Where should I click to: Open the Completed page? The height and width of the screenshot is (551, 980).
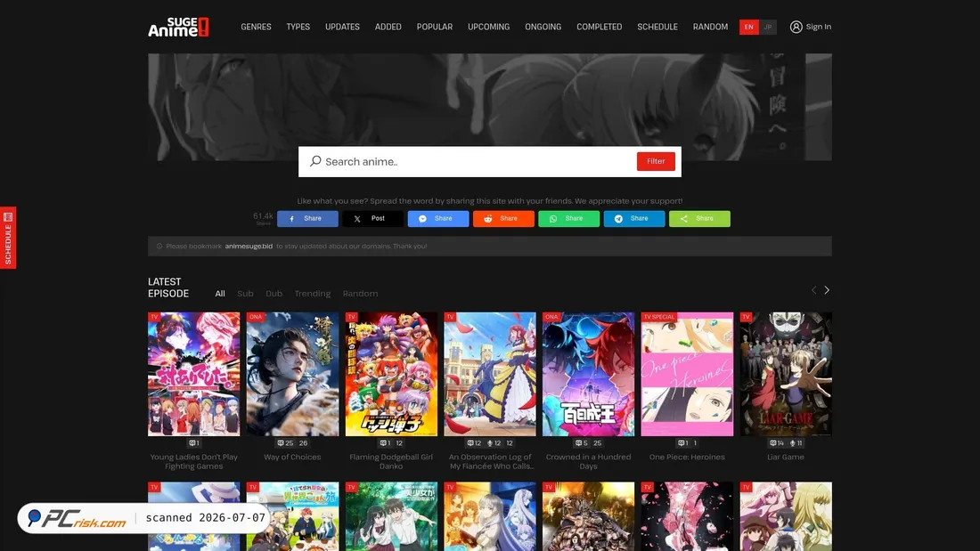pos(600,27)
